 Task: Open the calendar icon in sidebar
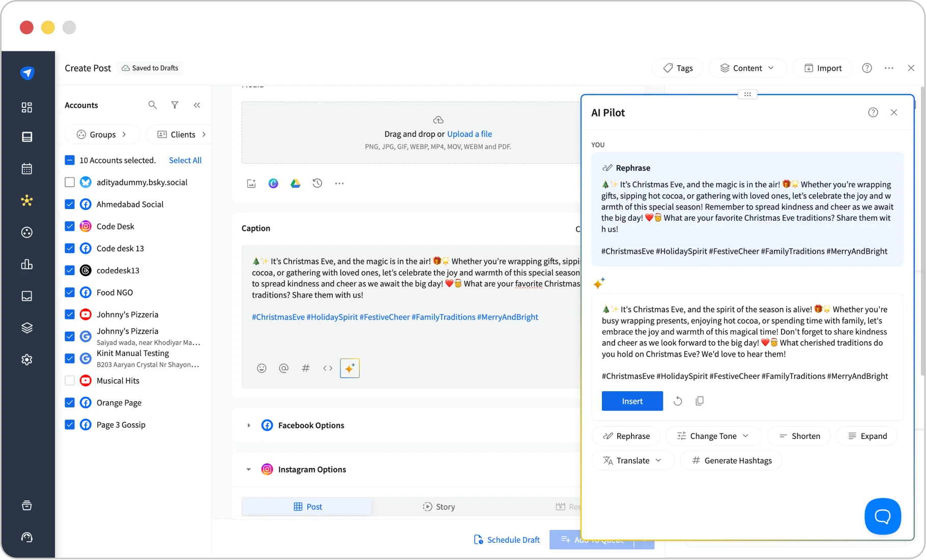[x=26, y=168]
